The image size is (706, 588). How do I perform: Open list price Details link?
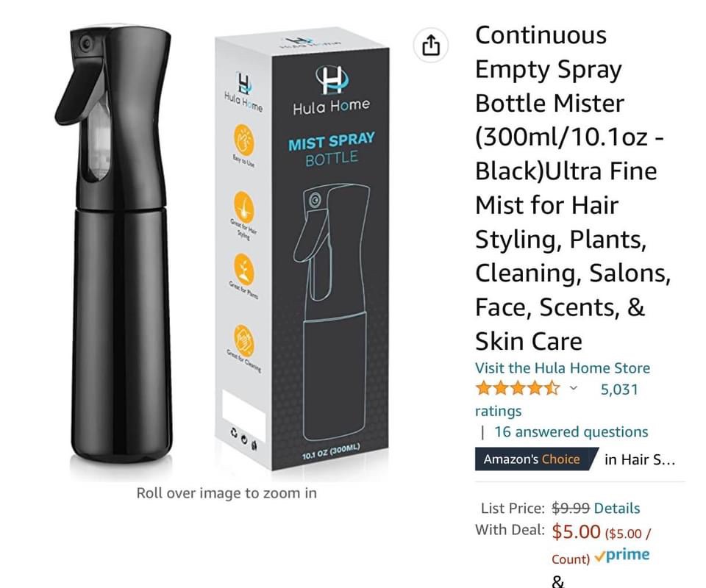(617, 509)
